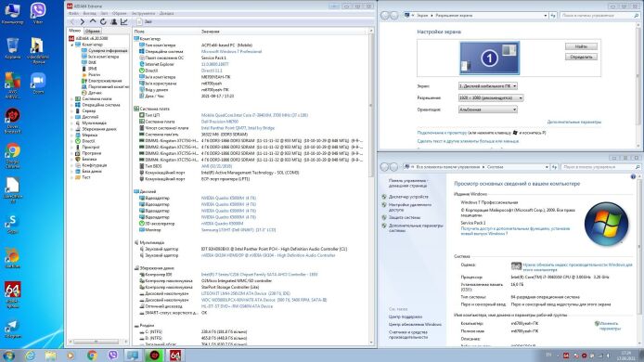
Task: Select monitor 1 thumbnail in display settings
Action: [489, 58]
